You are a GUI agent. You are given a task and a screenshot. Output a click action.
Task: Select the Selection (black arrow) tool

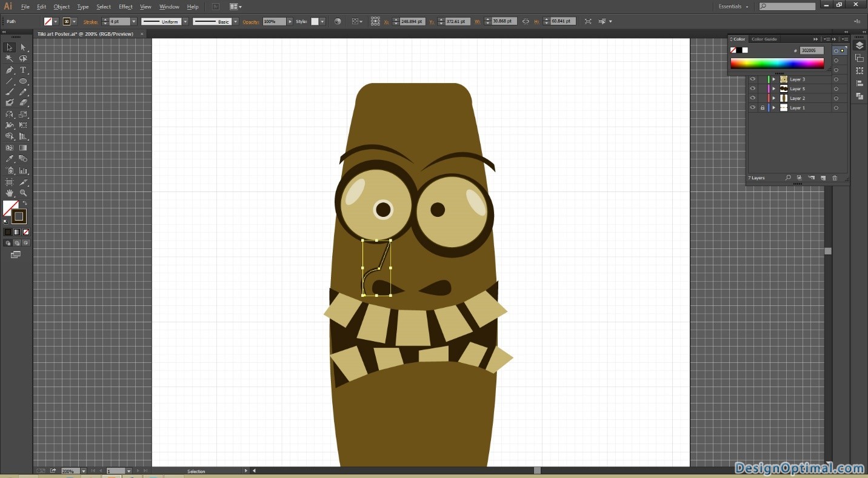(x=9, y=47)
